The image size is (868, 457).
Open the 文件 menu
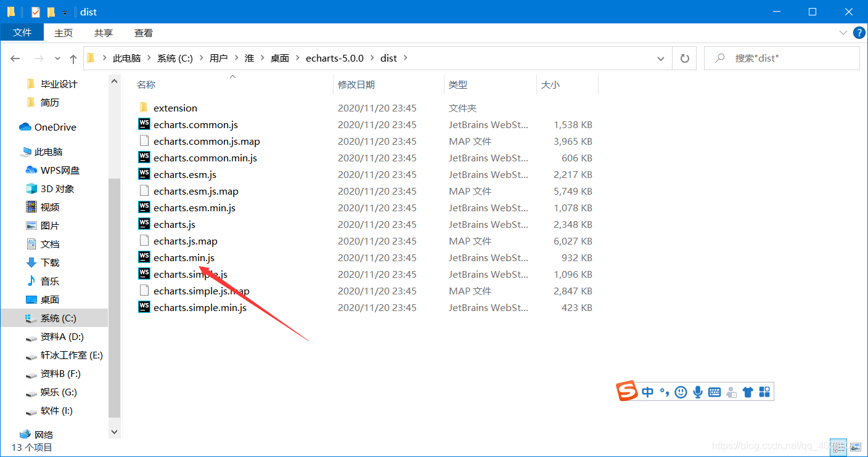click(22, 33)
